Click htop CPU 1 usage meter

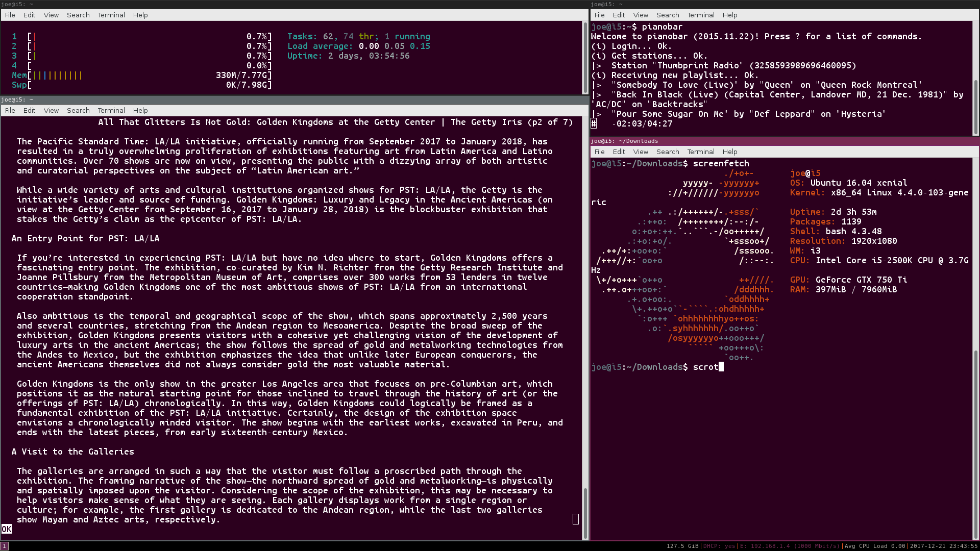click(x=142, y=36)
